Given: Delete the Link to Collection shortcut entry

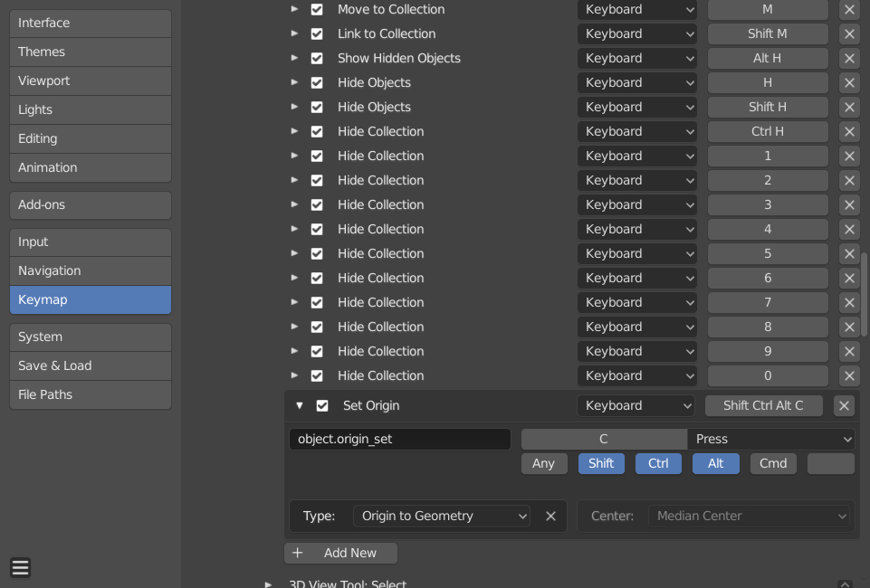Looking at the screenshot, I should 847,33.
